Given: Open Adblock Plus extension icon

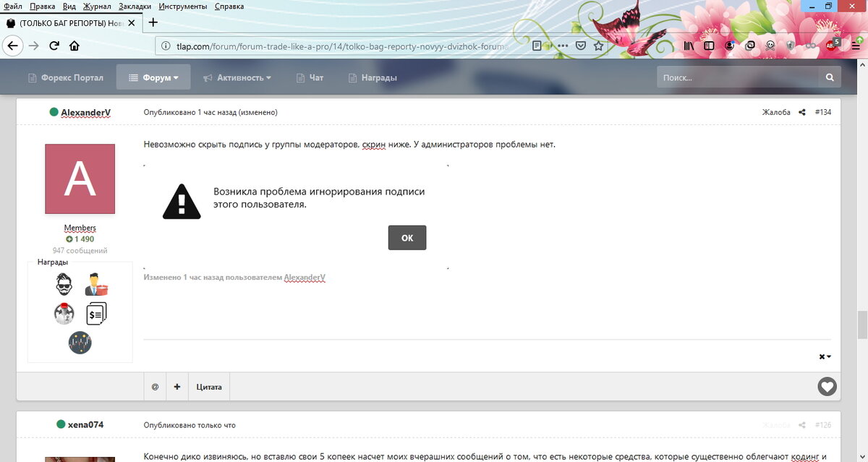Looking at the screenshot, I should [x=832, y=45].
